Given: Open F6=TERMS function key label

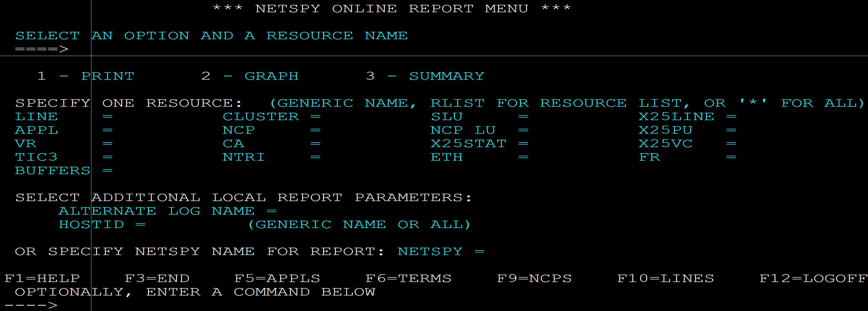Looking at the screenshot, I should 408,278.
